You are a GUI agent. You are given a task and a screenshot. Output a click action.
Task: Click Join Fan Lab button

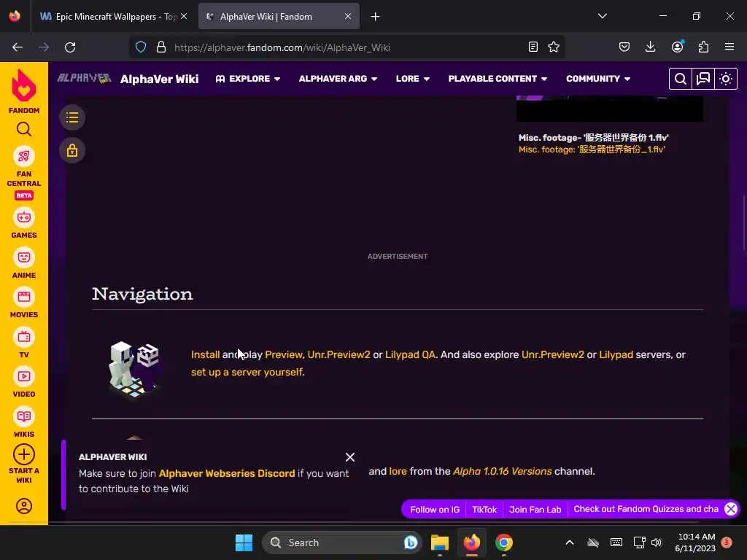535,510
